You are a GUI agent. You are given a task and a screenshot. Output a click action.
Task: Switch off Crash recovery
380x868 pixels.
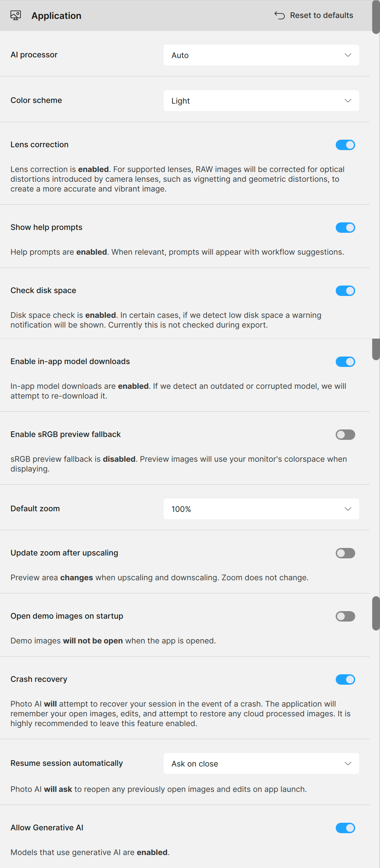[345, 679]
